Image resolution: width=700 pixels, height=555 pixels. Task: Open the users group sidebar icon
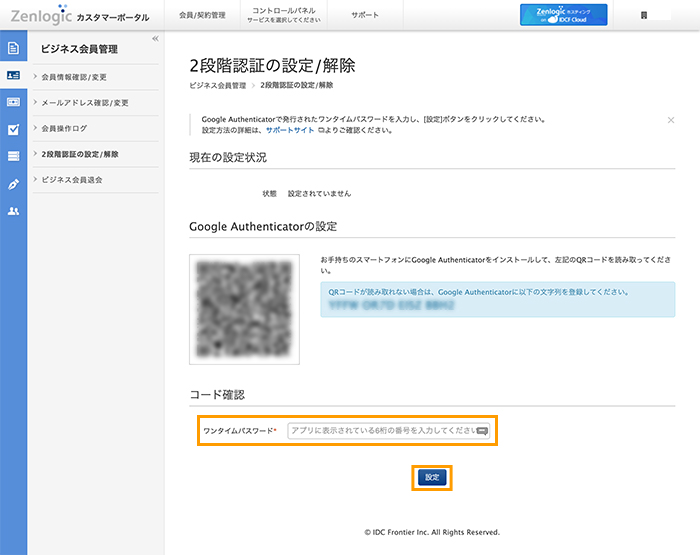13,211
